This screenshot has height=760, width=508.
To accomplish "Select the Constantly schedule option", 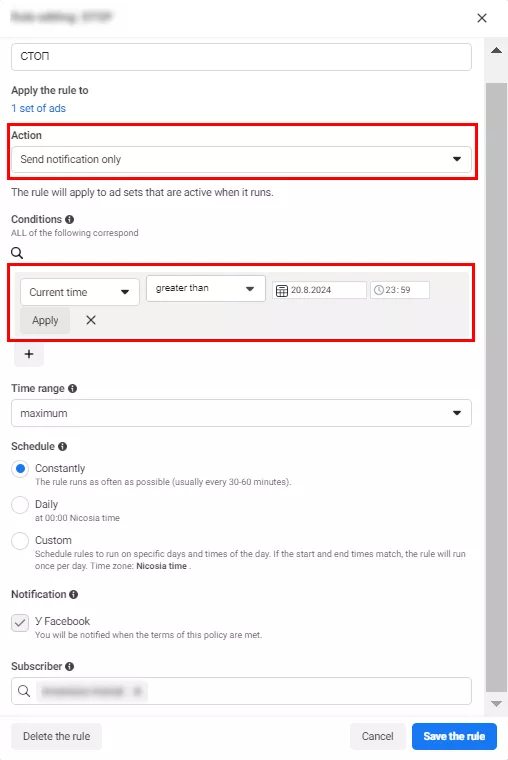I will coord(20,469).
